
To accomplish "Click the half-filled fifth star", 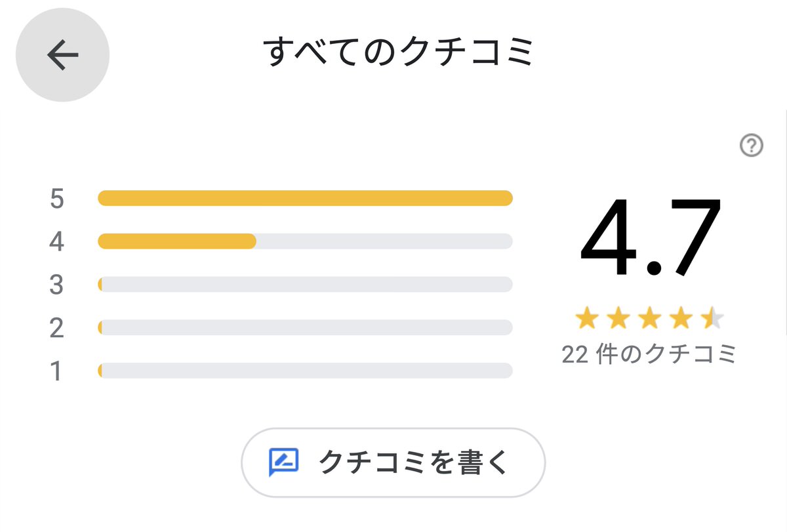I will click(x=712, y=319).
